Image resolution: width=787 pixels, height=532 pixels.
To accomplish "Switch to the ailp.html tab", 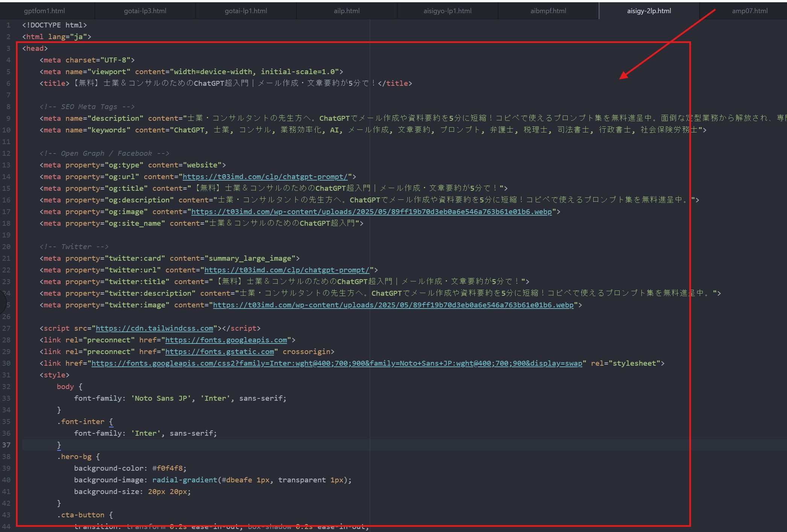I will pyautogui.click(x=347, y=11).
